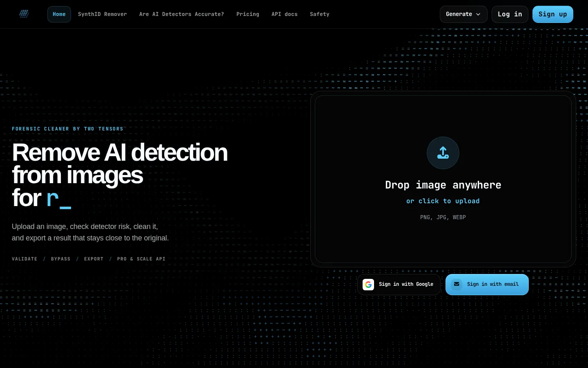
Task: Click the 'PNG, JPG, WEBP' format text
Action: [x=443, y=218]
